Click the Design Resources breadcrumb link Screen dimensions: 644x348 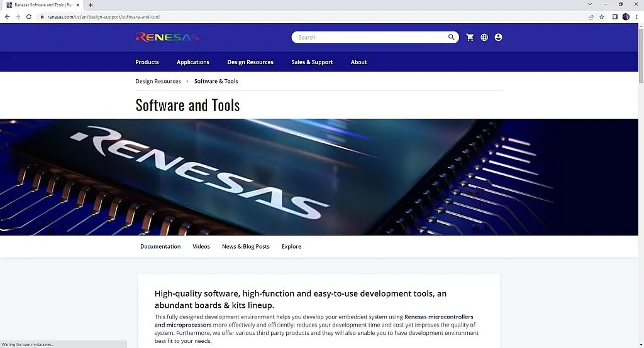pos(158,81)
